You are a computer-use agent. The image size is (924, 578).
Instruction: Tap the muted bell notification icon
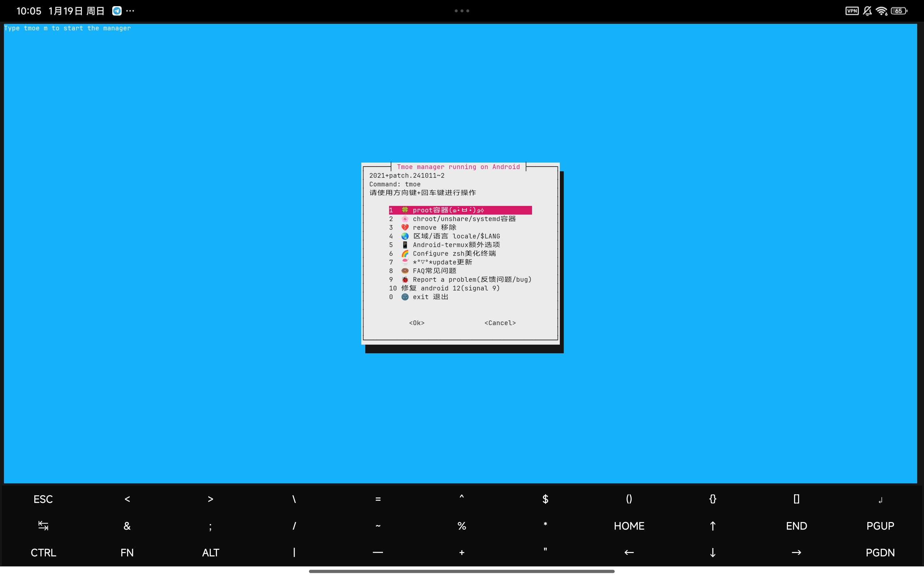point(867,11)
